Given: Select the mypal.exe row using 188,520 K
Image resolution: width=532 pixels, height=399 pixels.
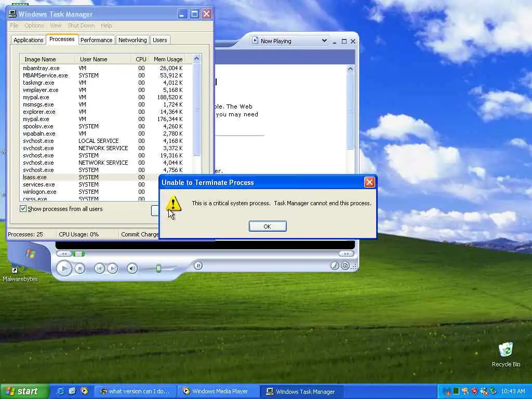Looking at the screenshot, I should (x=103, y=97).
